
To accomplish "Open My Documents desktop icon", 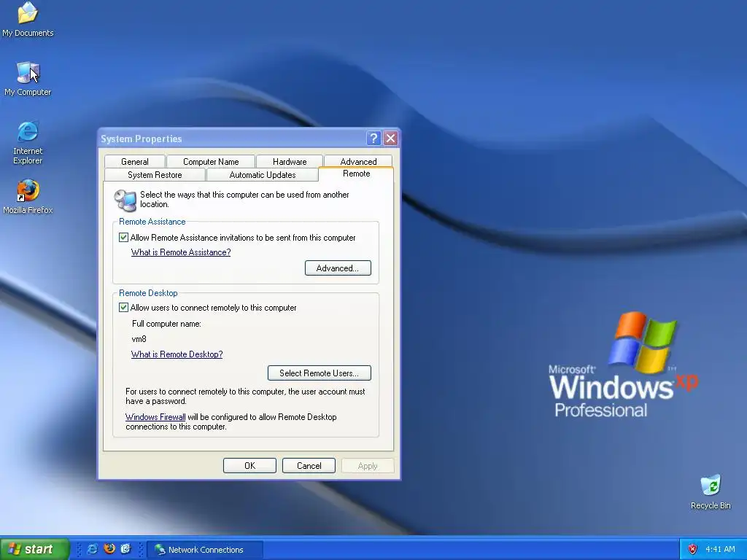I will 28,18.
